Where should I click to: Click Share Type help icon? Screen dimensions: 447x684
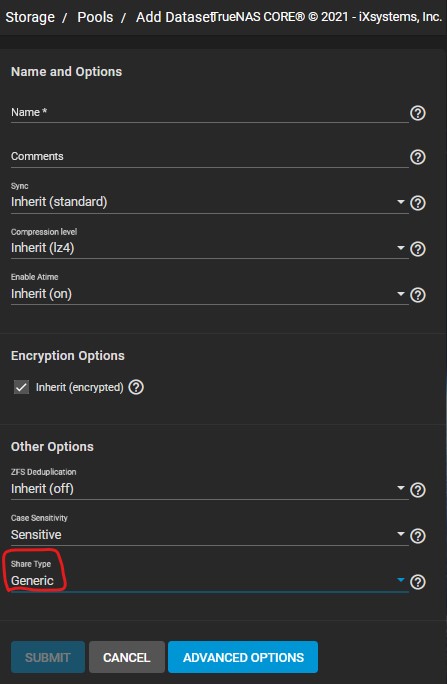[418, 582]
